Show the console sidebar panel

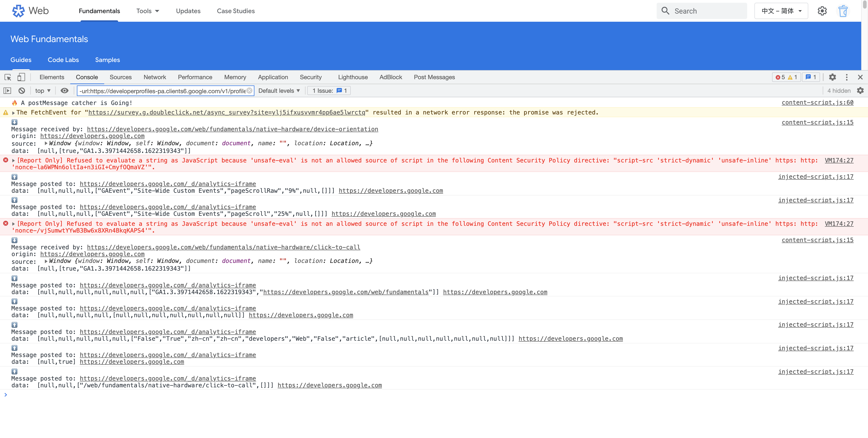[7, 91]
